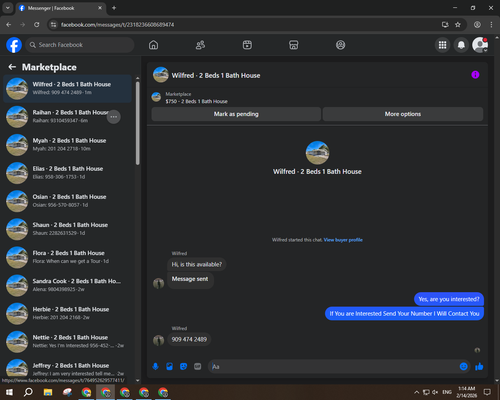The width and height of the screenshot is (500, 400).
Task: Open the Chrome profile icon
Action: 477,25
